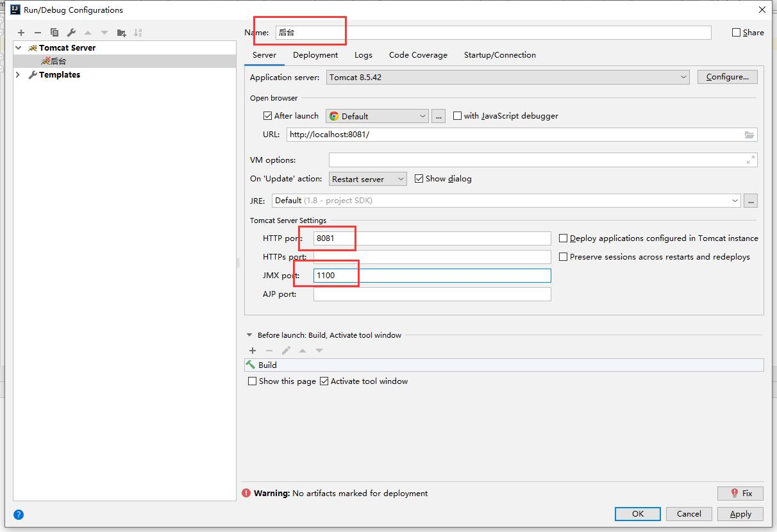Uncheck the After launch checkbox
The width and height of the screenshot is (777, 532).
268,116
